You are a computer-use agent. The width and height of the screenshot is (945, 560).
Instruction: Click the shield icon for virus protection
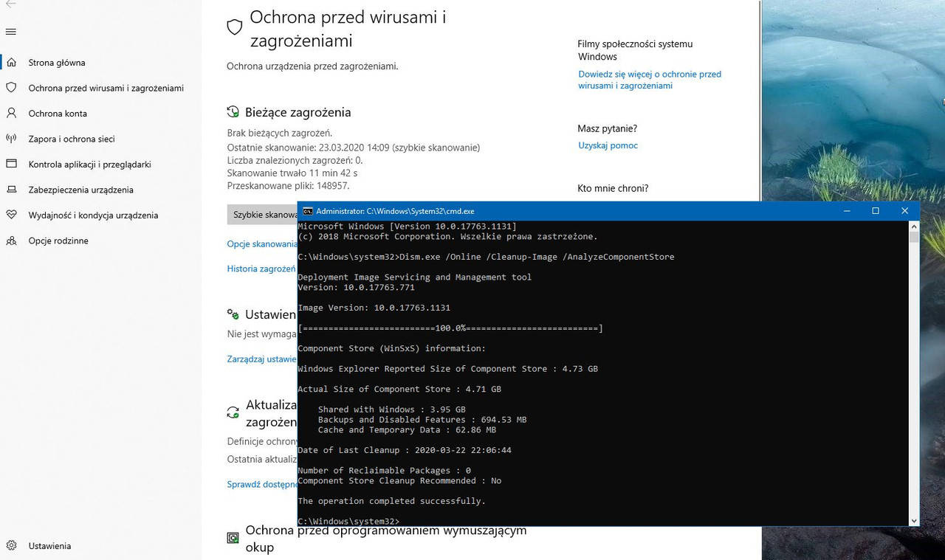click(x=11, y=88)
